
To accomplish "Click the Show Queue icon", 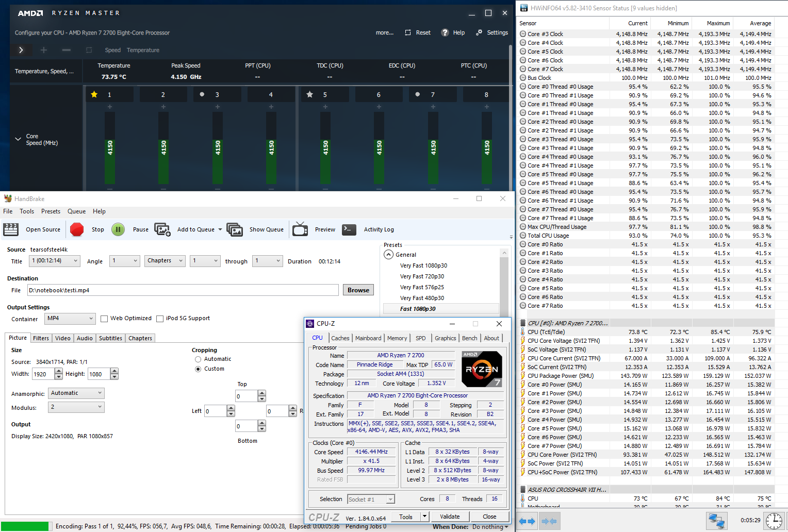I will pyautogui.click(x=235, y=229).
